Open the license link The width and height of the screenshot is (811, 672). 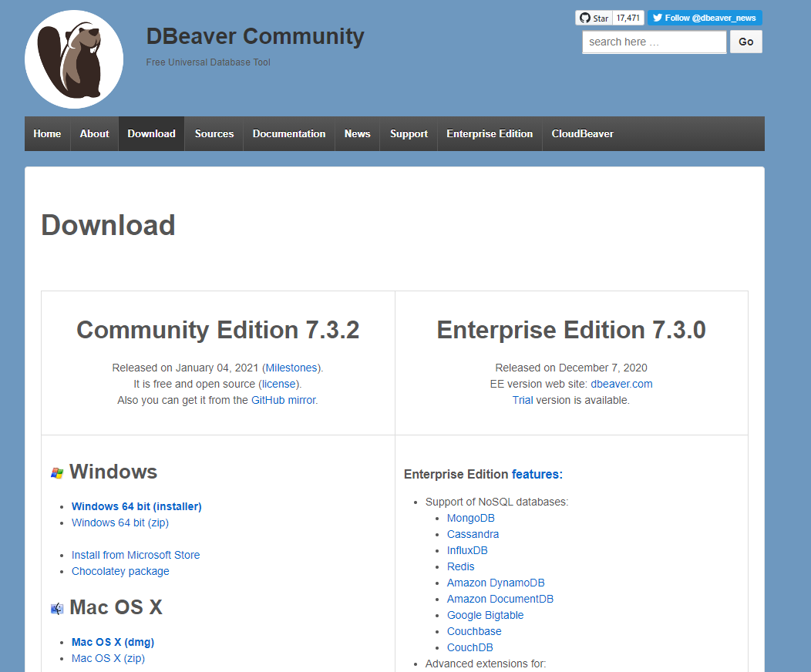[278, 384]
